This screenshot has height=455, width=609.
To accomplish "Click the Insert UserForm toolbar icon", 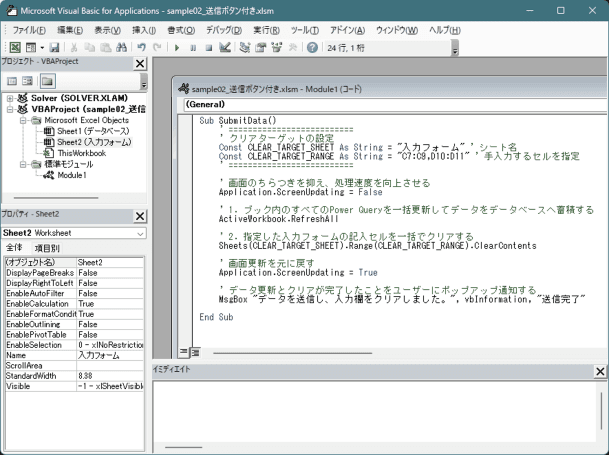I will click(31, 47).
